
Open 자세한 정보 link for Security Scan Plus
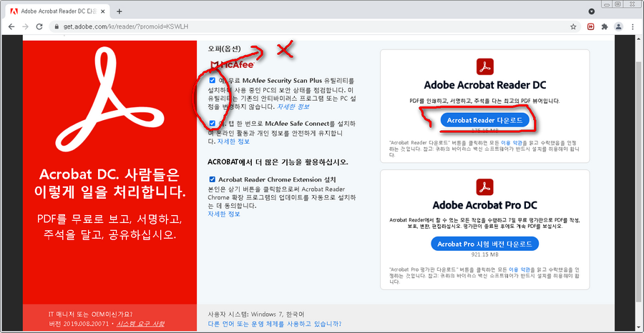pyautogui.click(x=293, y=106)
